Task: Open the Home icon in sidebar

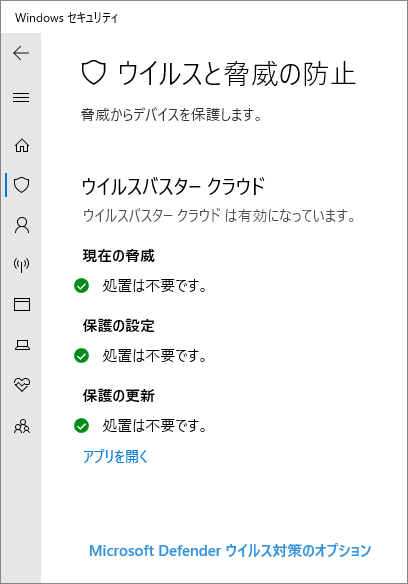Action: pos(22,145)
